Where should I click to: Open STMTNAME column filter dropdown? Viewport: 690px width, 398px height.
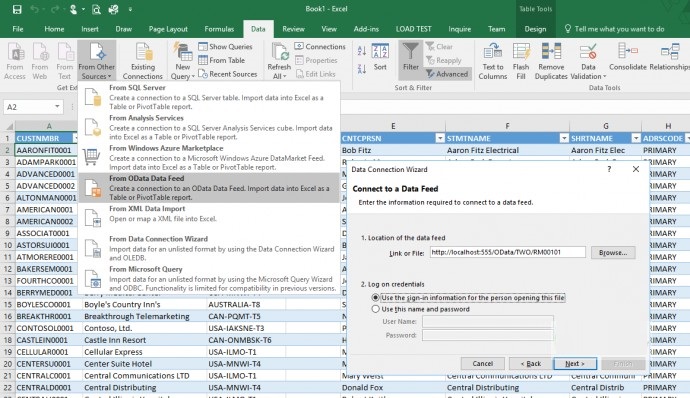(564, 138)
